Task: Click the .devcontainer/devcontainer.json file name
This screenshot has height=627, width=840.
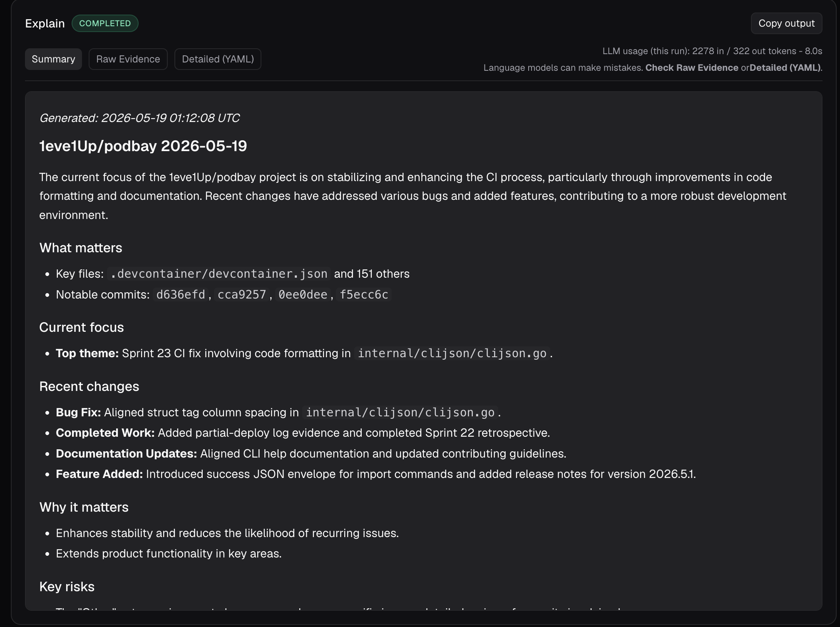Action: pos(219,274)
